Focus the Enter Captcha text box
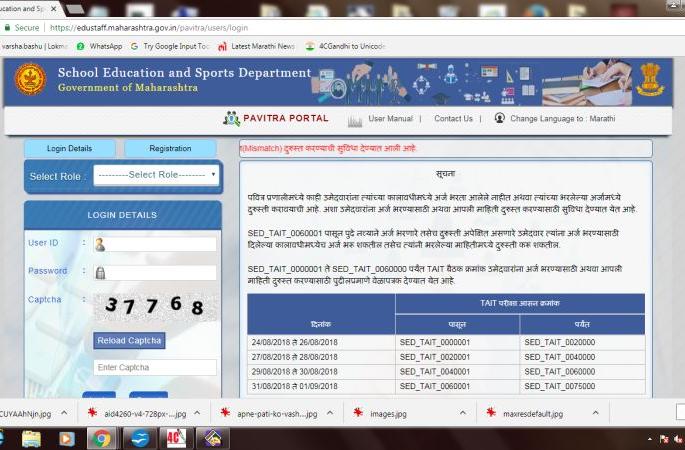 click(155, 368)
